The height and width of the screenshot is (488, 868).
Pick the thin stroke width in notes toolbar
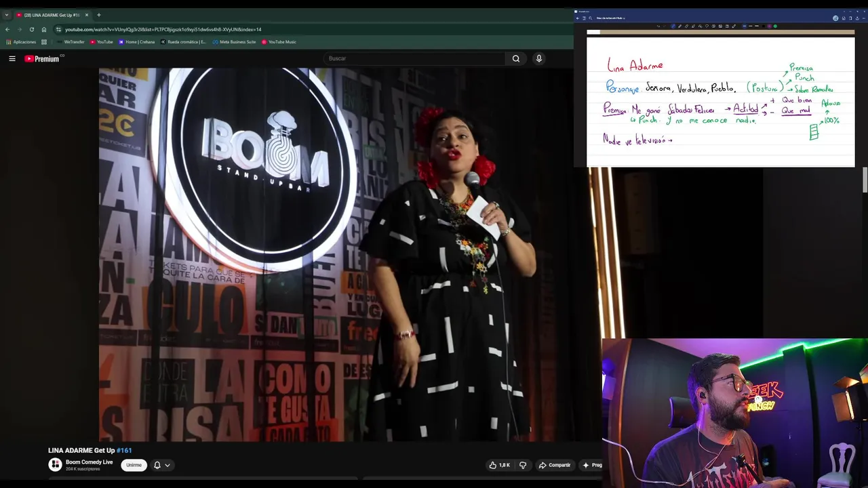point(744,26)
